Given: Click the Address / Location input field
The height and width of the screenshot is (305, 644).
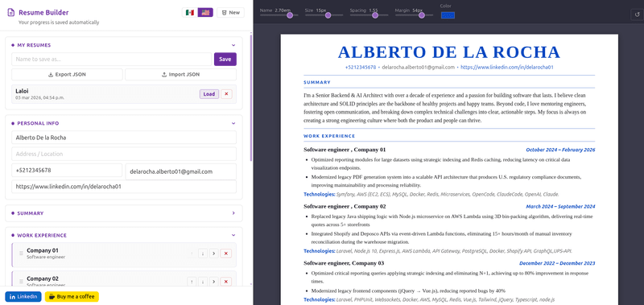Looking at the screenshot, I should click(124, 154).
